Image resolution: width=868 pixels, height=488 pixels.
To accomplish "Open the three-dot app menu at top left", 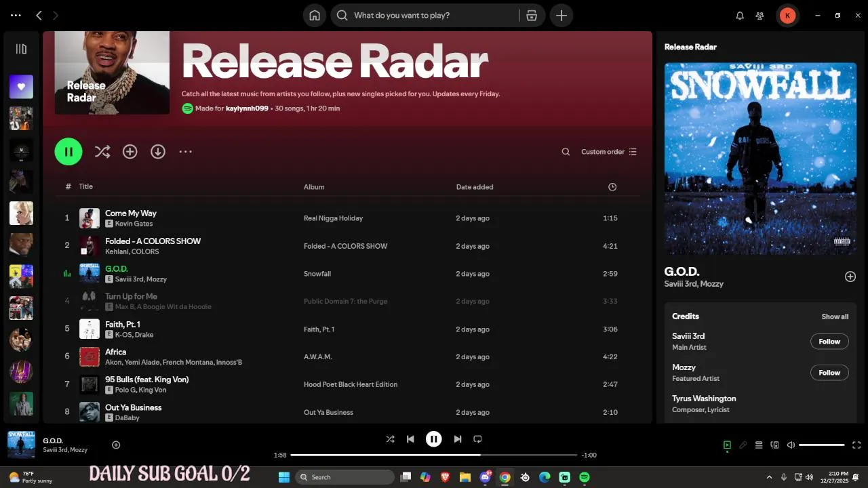I will click(16, 15).
